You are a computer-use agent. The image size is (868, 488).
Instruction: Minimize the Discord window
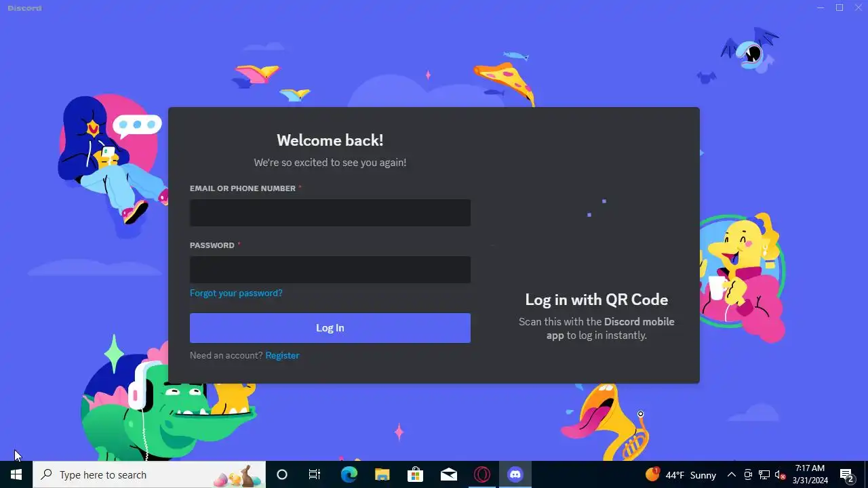pos(821,7)
